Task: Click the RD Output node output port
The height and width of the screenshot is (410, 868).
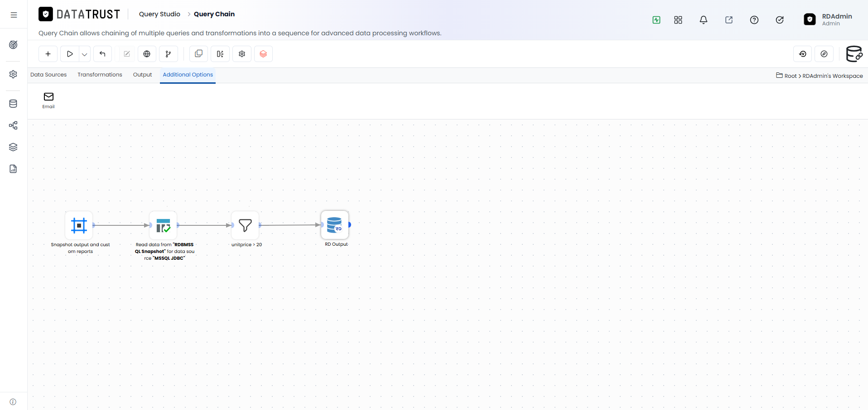Action: click(350, 224)
